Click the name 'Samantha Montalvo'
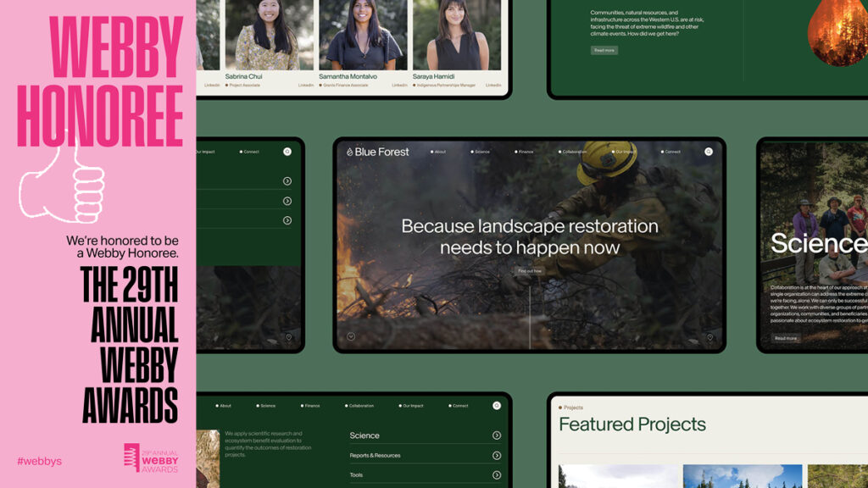Screen dimensions: 868x488 348,76
